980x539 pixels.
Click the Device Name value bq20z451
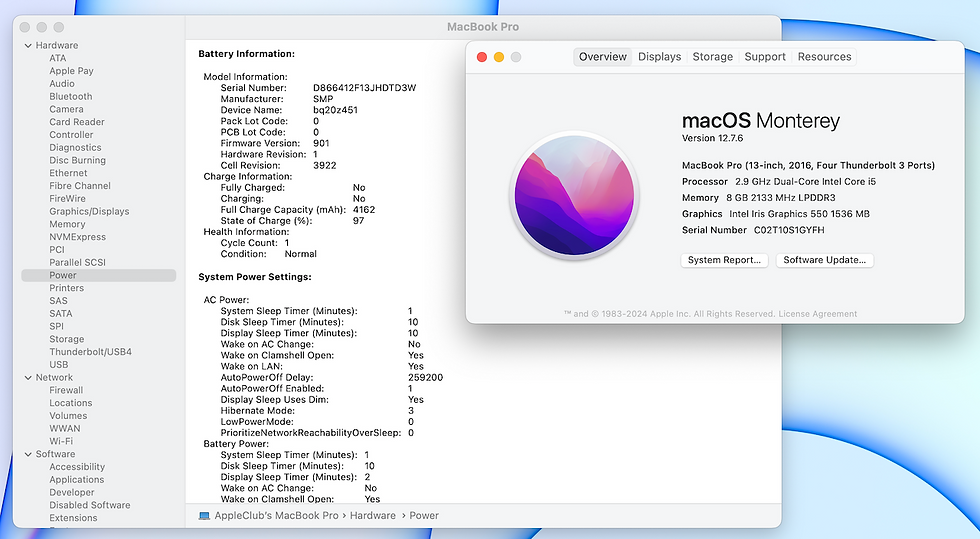[335, 110]
